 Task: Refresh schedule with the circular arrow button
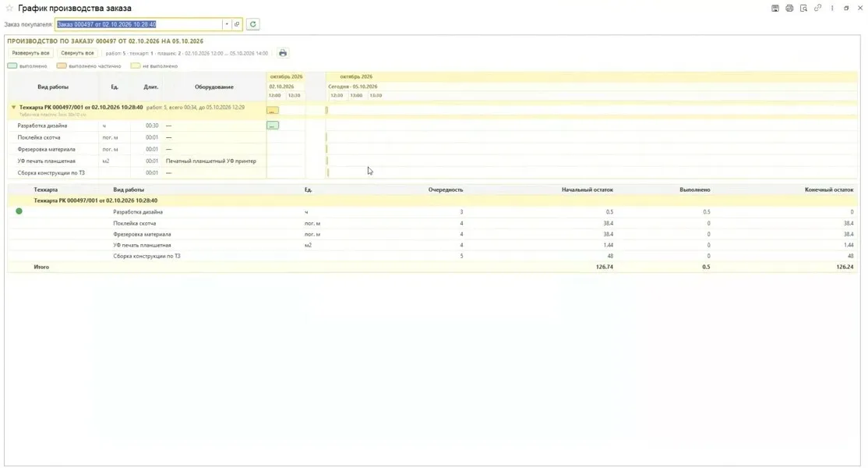pyautogui.click(x=253, y=24)
